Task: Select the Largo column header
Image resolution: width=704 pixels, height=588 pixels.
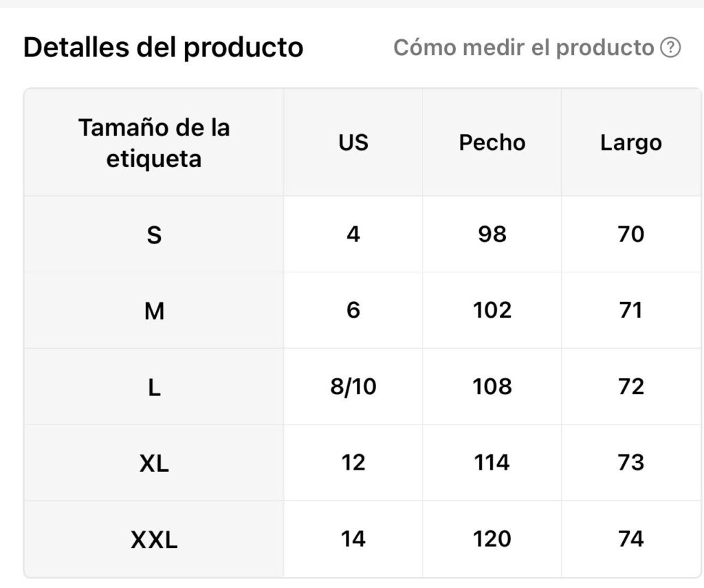Action: 631,143
